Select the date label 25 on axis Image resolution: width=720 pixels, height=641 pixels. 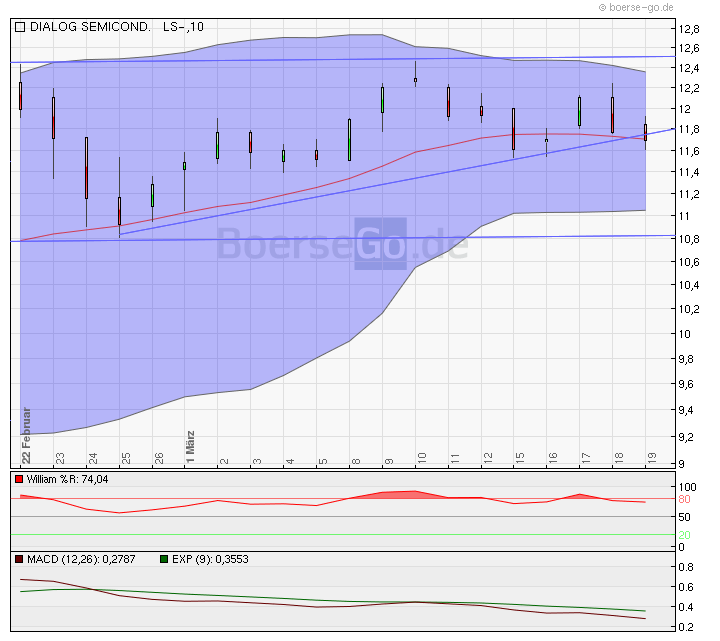coord(126,458)
